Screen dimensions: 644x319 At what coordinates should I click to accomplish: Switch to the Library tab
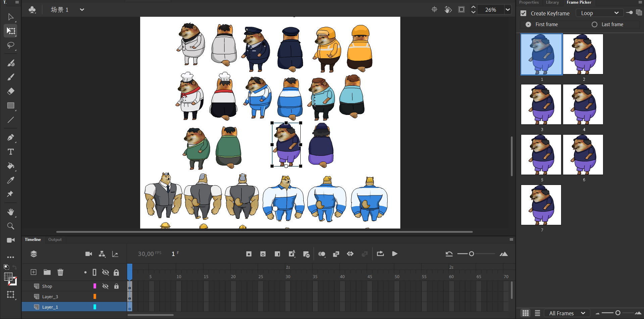click(x=552, y=3)
